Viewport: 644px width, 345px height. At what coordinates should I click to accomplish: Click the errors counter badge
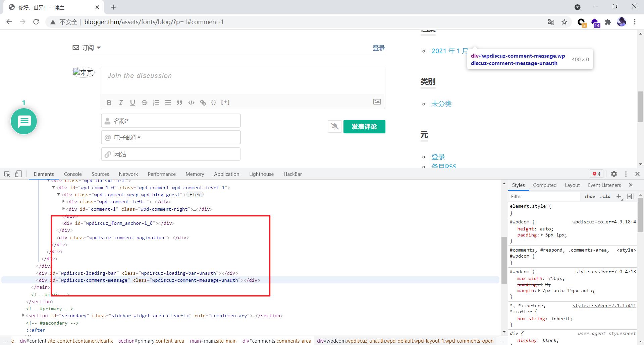click(x=596, y=174)
